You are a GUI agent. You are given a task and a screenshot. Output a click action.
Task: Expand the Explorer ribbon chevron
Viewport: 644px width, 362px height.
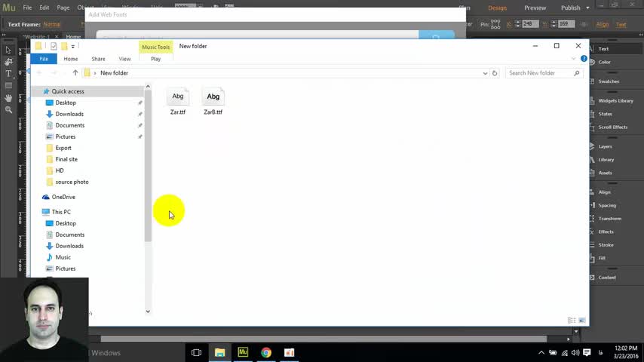tap(573, 59)
